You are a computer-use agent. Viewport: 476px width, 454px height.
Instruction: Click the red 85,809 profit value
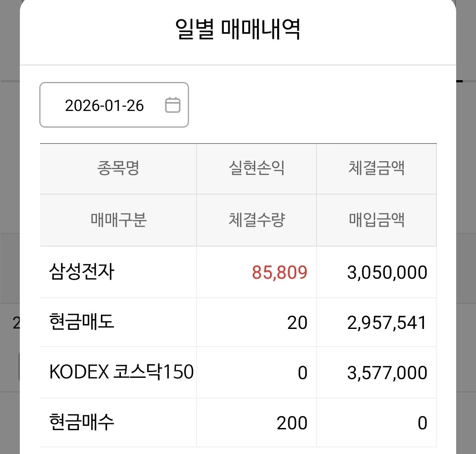coord(279,273)
